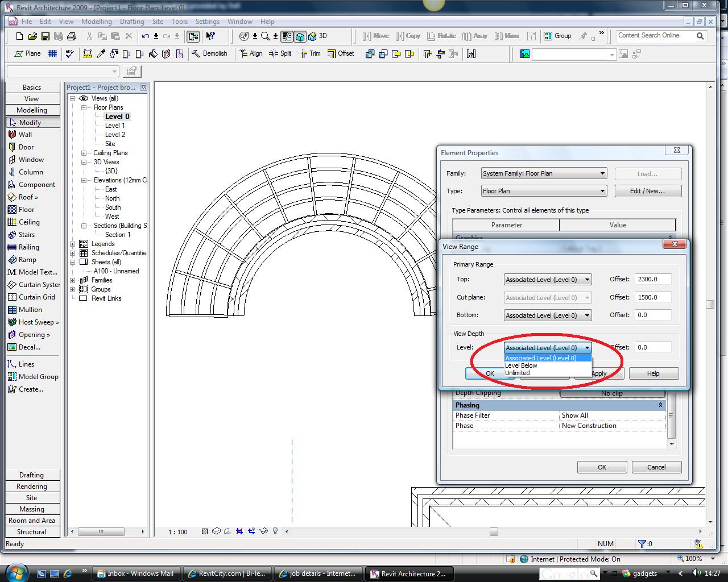Viewport: 728px width, 582px height.
Task: Expand the Ceiling Plans tree node
Action: click(84, 153)
